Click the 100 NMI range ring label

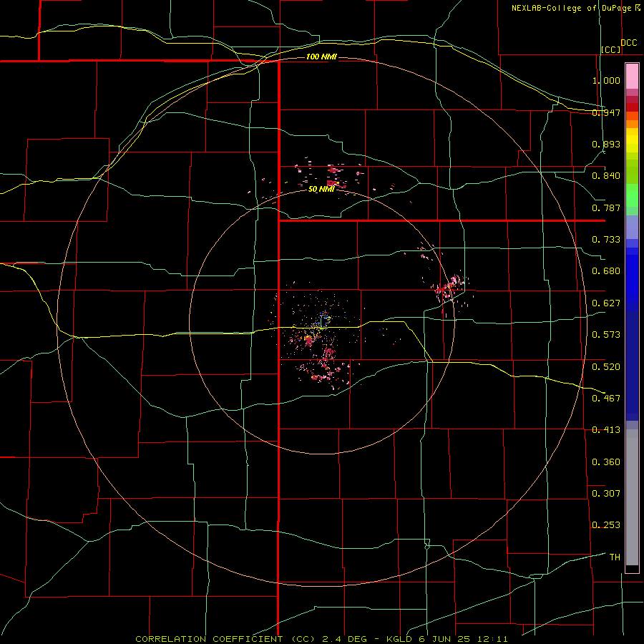321,57
